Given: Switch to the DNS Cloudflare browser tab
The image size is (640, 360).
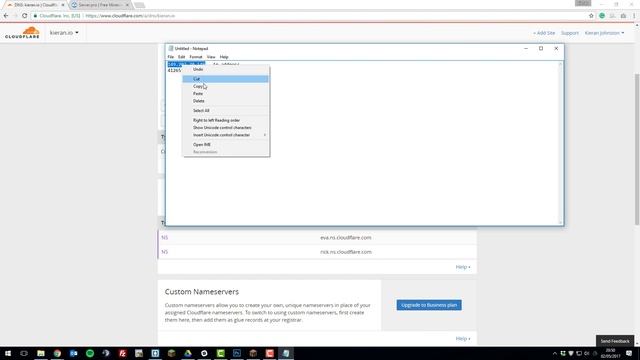Looking at the screenshot, I should pyautogui.click(x=35, y=5).
